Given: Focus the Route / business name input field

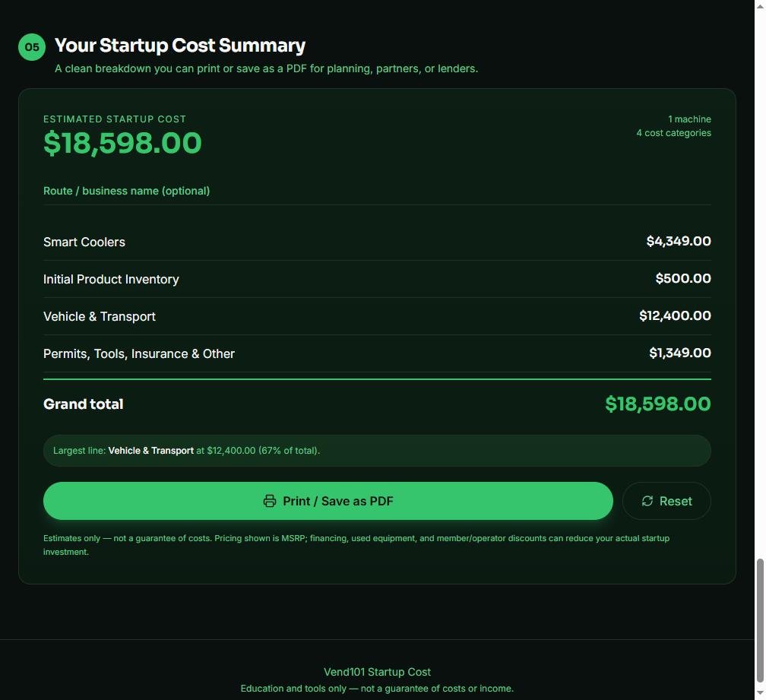Looking at the screenshot, I should (377, 191).
